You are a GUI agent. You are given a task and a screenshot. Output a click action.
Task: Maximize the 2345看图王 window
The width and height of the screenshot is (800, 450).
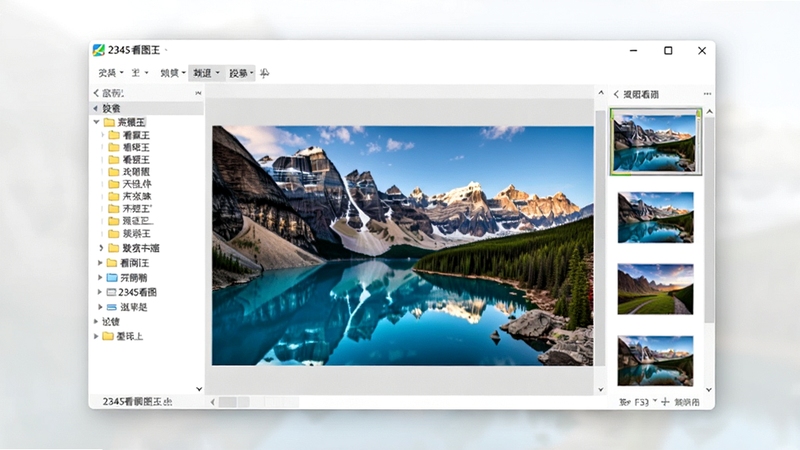668,51
